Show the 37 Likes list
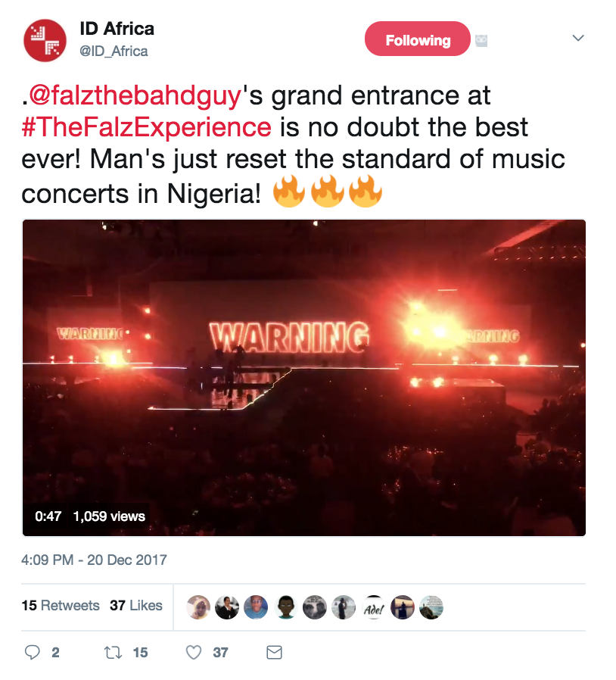Image resolution: width=616 pixels, height=680 pixels. (x=136, y=605)
